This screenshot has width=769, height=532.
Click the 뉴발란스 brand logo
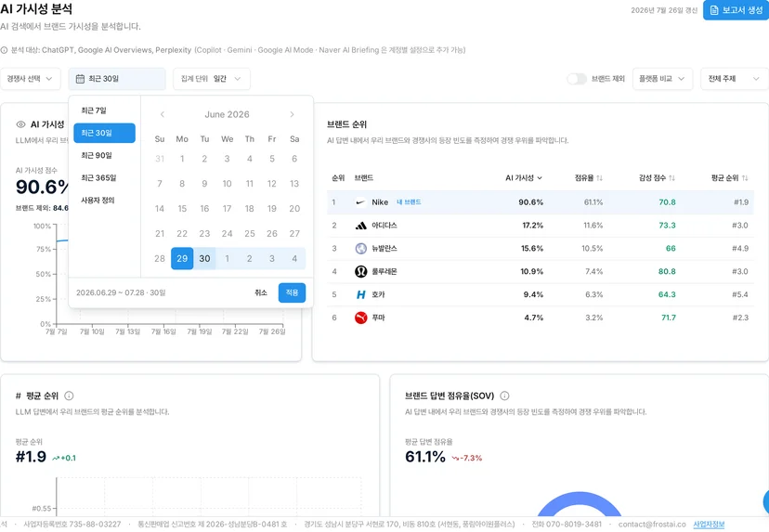coord(360,248)
